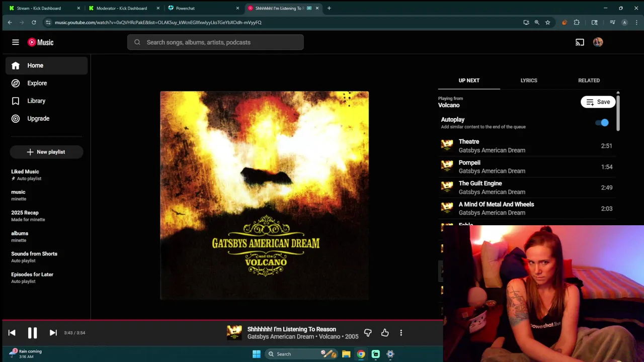The image size is (644, 362).
Task: Open Windows Start menu
Action: pyautogui.click(x=257, y=354)
